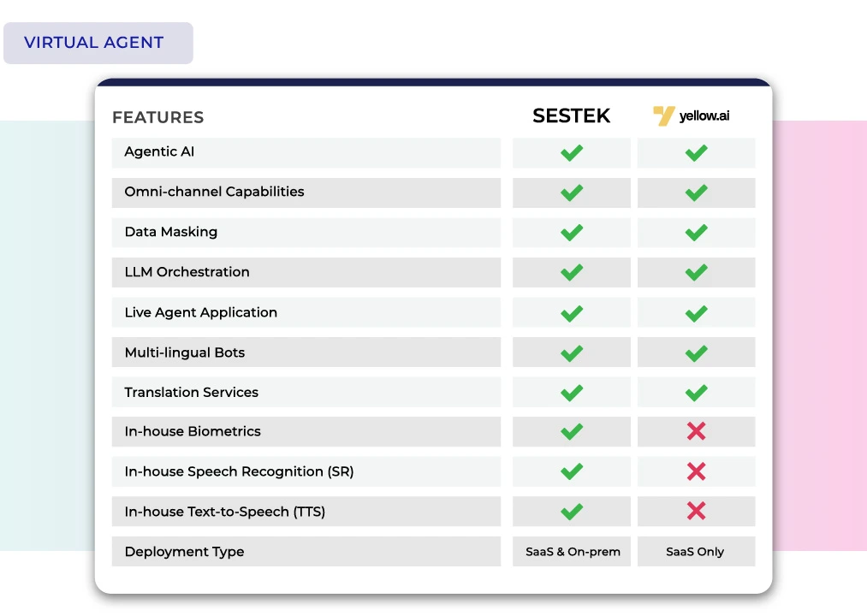
Task: Select the Agentic AI feature row
Action: pyautogui.click(x=306, y=152)
